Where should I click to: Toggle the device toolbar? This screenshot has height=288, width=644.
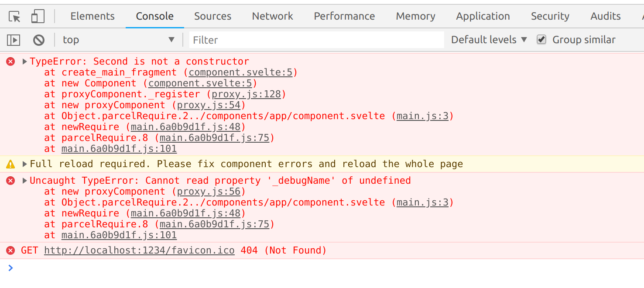[x=37, y=16]
